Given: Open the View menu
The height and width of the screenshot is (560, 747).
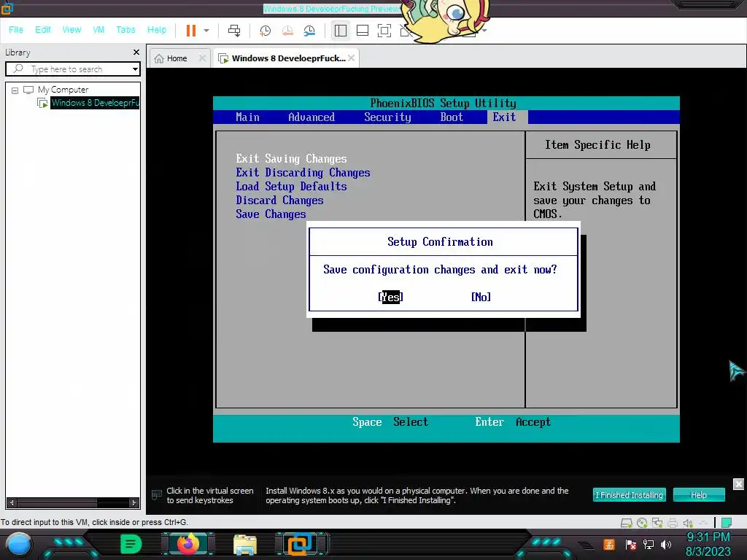Looking at the screenshot, I should pos(71,29).
